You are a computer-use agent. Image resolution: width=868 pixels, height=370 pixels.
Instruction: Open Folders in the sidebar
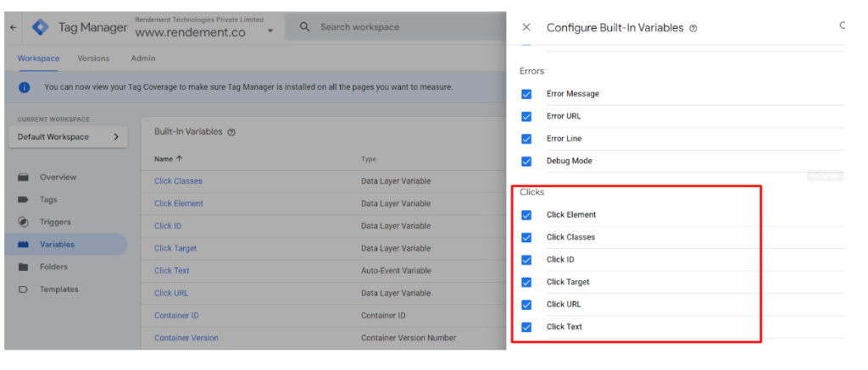pos(53,267)
